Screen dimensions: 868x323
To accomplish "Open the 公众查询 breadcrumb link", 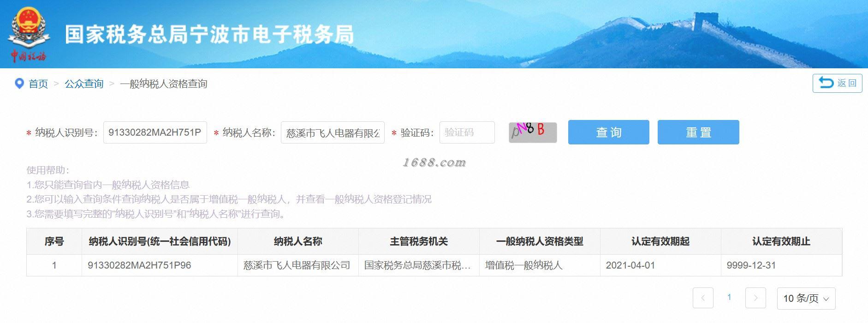I will pos(84,84).
